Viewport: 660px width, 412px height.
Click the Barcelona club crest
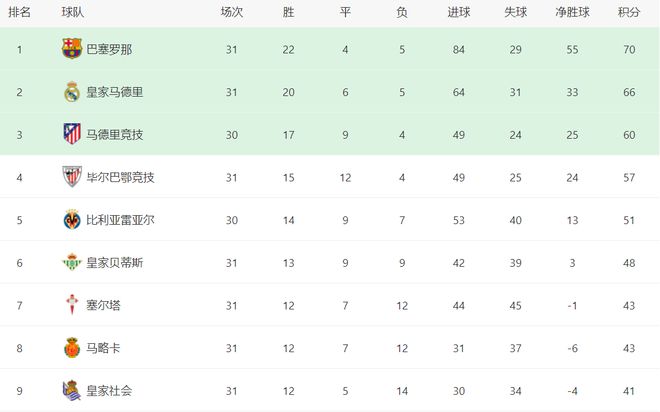point(71,49)
